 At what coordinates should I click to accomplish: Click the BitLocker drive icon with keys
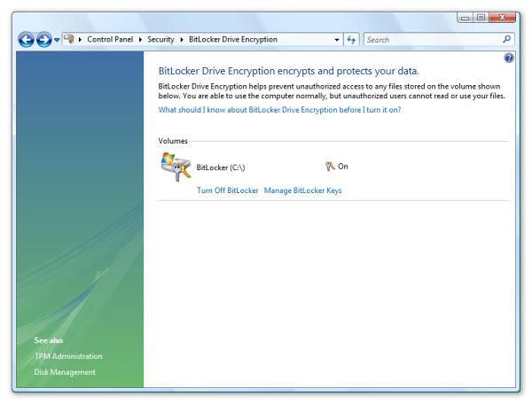coord(176,167)
